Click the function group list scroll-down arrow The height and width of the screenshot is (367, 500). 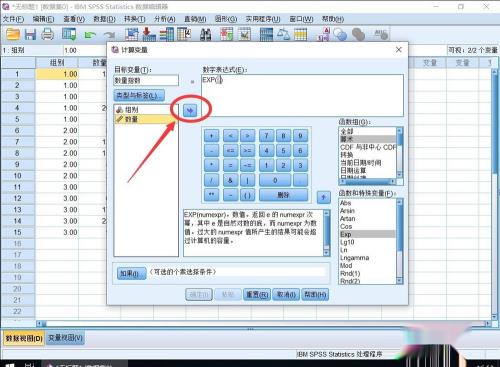click(400, 175)
